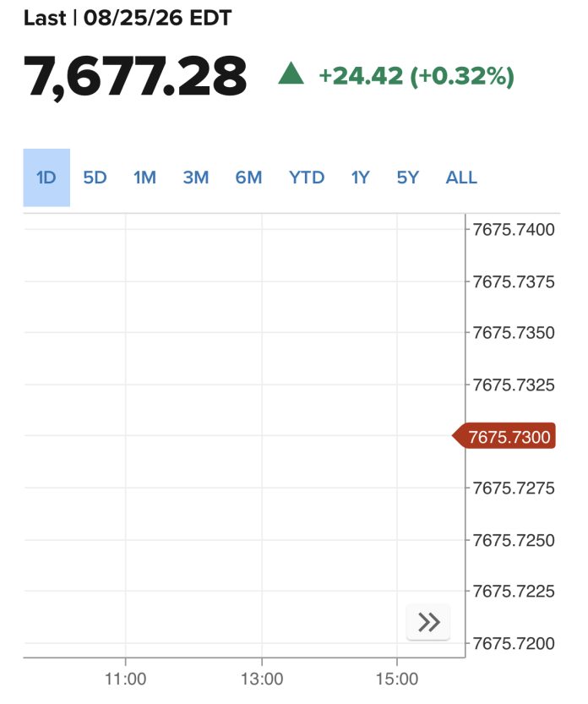Click the red 7675.7300 price marker
The width and height of the screenshot is (588, 704).
click(504, 436)
